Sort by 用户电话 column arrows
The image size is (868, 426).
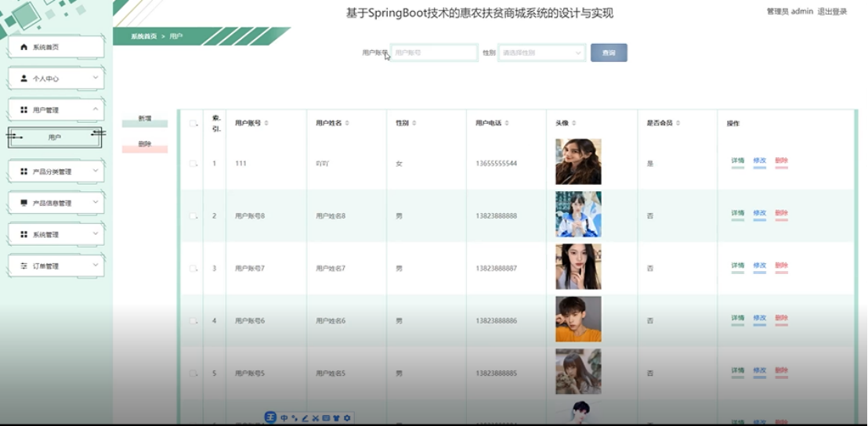point(507,123)
